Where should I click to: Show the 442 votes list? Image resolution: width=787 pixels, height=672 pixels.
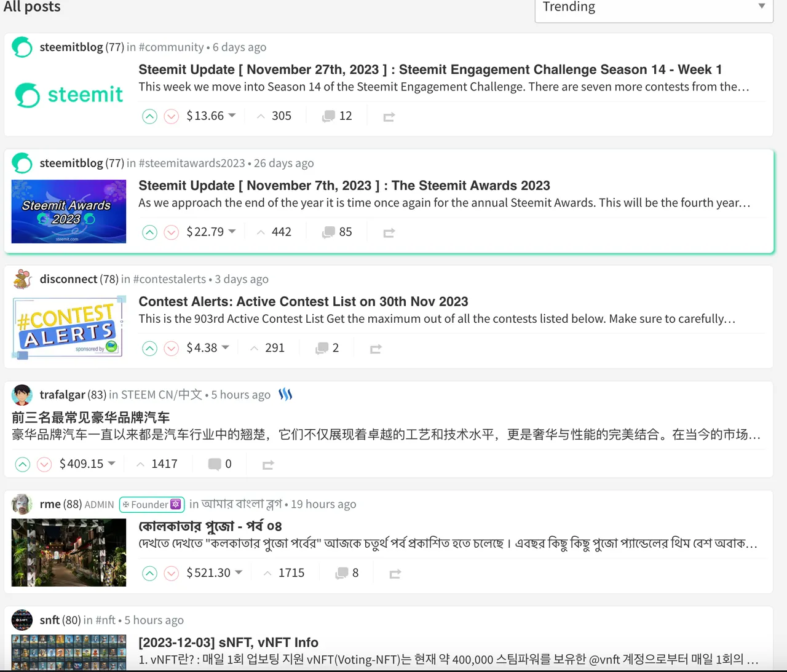[274, 232]
